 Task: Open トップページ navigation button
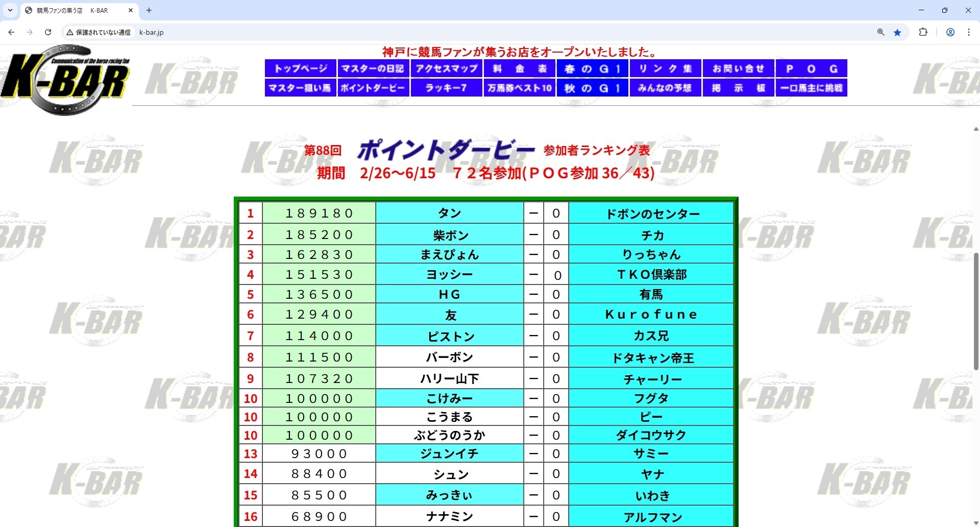[x=301, y=68]
